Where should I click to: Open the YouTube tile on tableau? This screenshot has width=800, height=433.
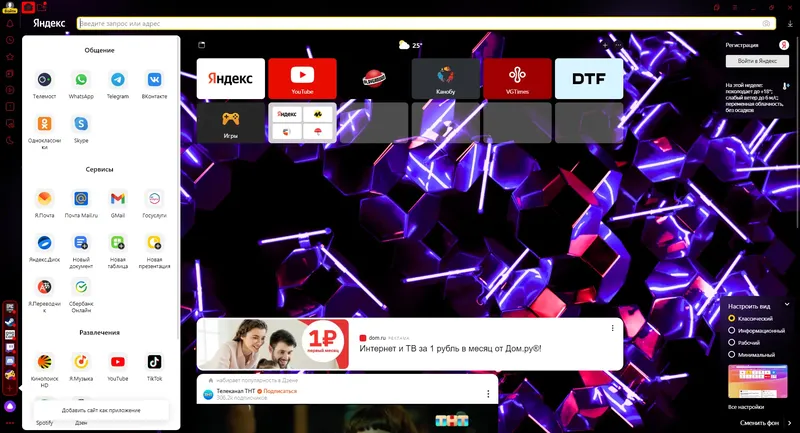click(x=302, y=79)
